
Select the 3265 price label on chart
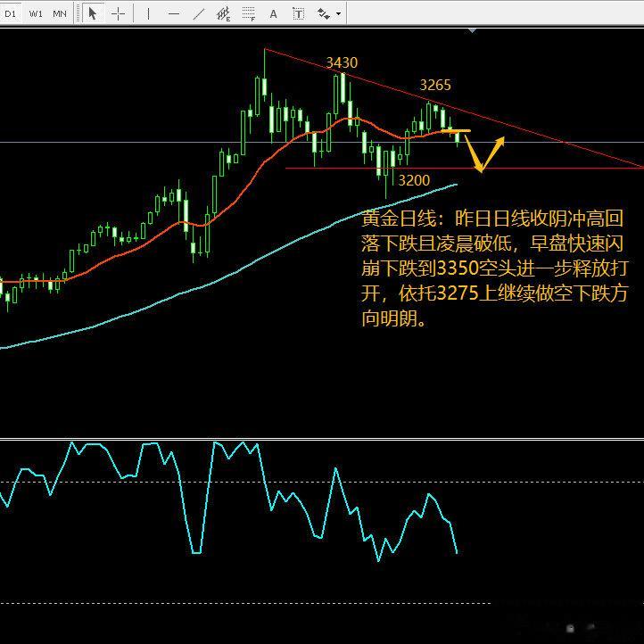pos(435,85)
